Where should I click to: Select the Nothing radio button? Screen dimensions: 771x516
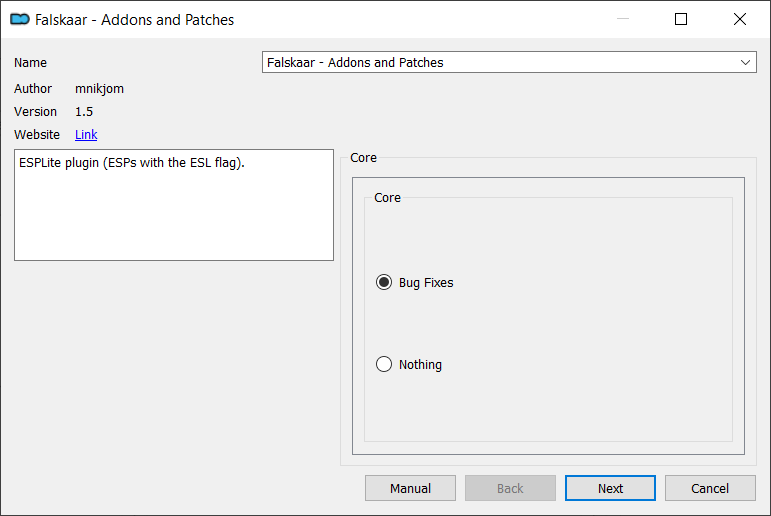[384, 364]
